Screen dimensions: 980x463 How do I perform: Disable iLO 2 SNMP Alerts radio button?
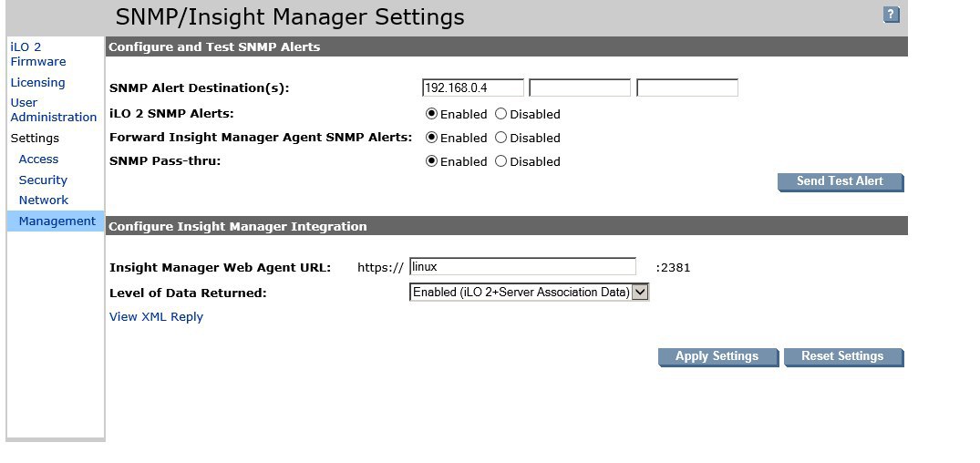[500, 114]
